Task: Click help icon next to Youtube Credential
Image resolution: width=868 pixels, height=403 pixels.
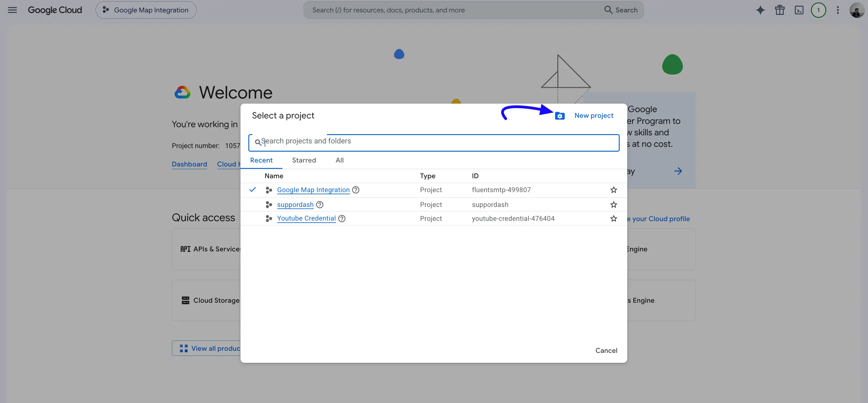Action: tap(342, 218)
